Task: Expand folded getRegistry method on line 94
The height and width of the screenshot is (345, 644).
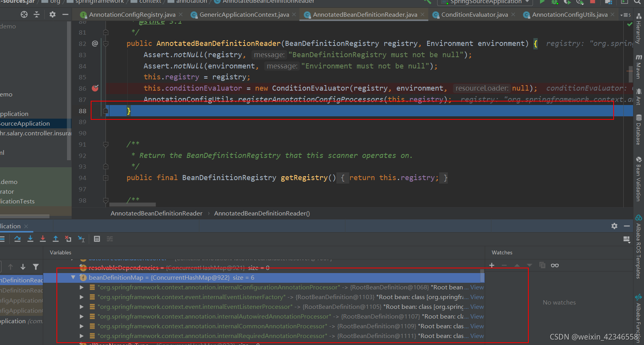Action: [106, 178]
